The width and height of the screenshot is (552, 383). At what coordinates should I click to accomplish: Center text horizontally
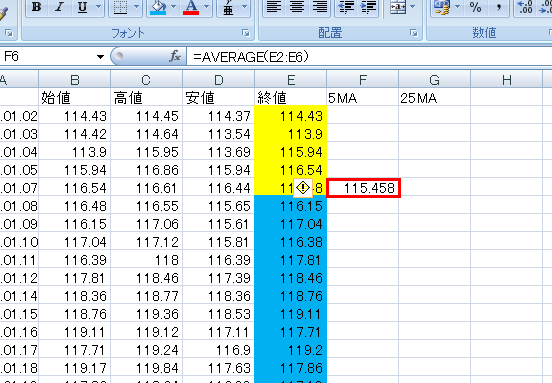click(x=296, y=7)
